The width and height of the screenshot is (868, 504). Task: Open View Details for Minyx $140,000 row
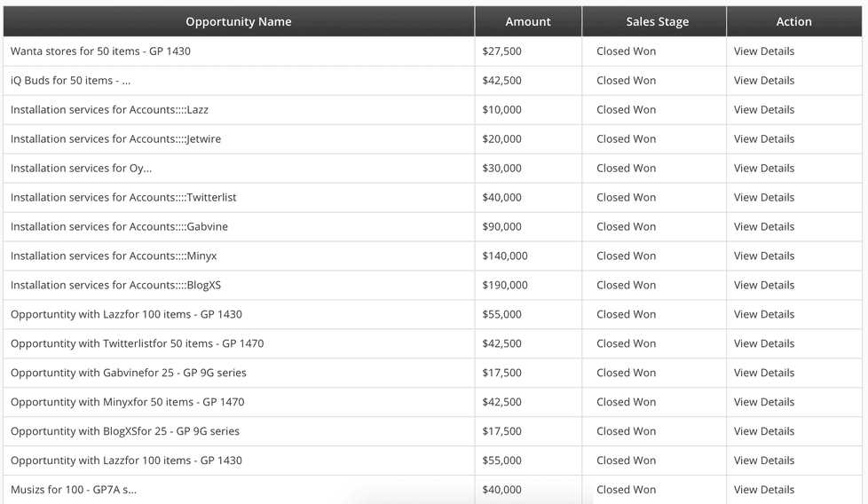coord(764,256)
